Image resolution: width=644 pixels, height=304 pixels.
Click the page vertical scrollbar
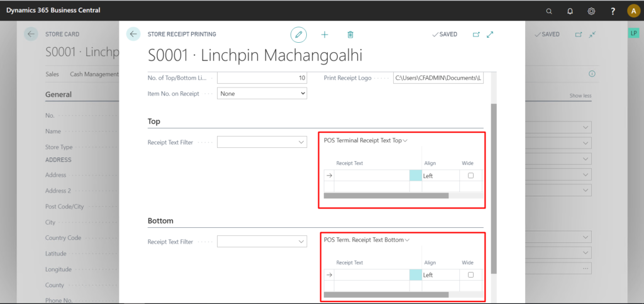494,189
